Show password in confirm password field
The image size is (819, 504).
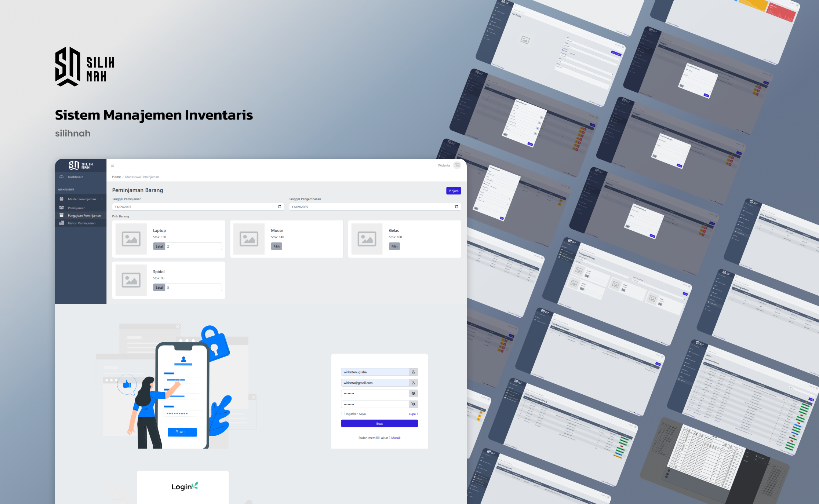pyautogui.click(x=413, y=404)
